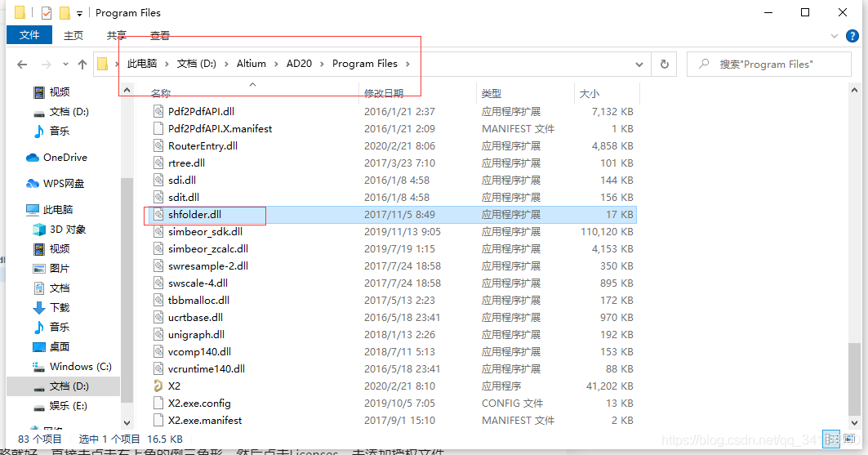Open the recent locations dropdown arrow

[x=65, y=65]
